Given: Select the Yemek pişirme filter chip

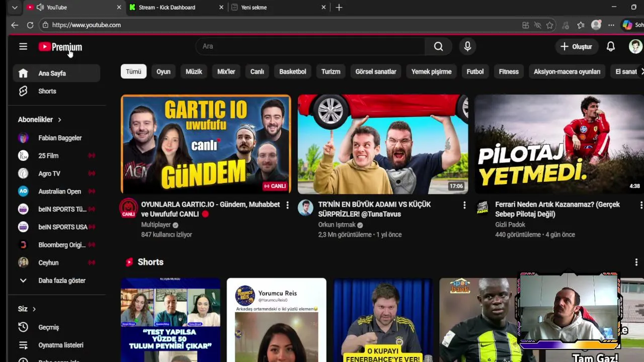Looking at the screenshot, I should pos(431,71).
